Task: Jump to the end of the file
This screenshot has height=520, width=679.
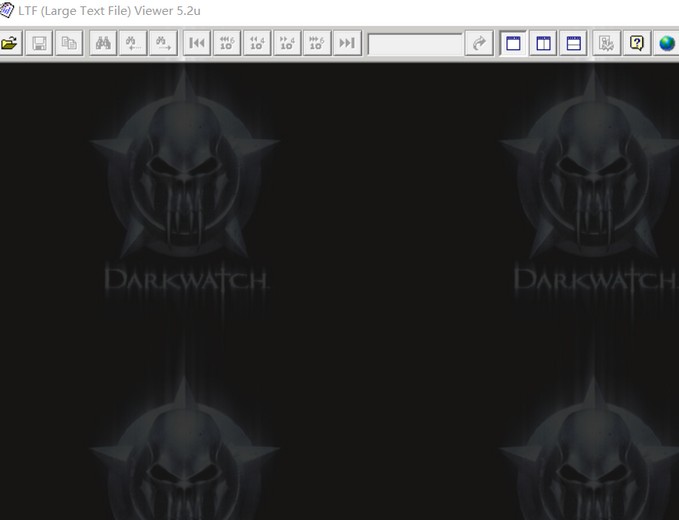Action: click(x=347, y=43)
